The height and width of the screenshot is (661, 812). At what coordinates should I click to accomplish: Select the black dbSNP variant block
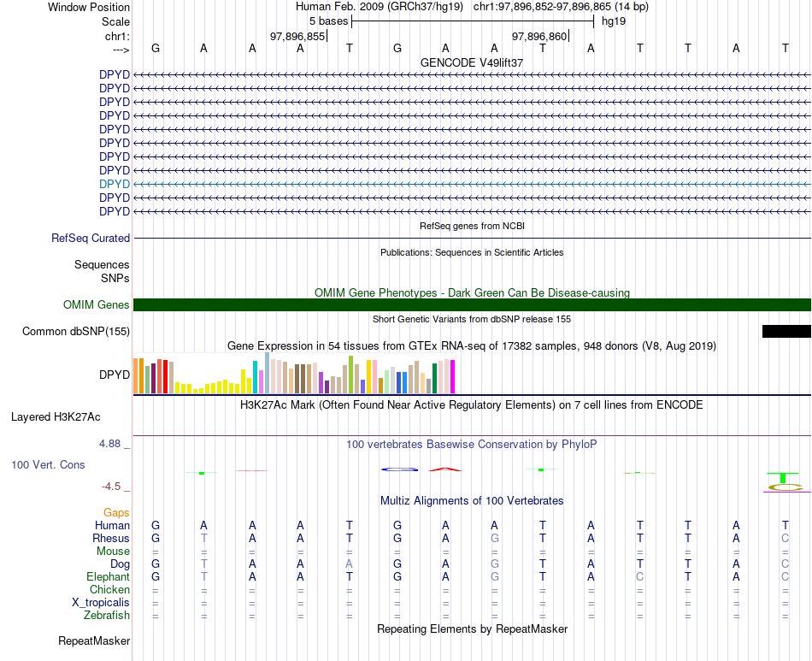tap(786, 332)
